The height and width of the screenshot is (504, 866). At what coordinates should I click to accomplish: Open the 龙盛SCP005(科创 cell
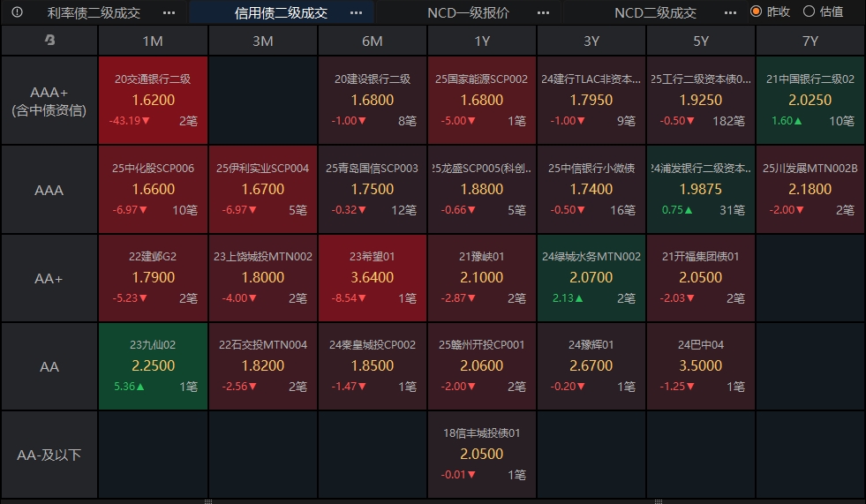(x=482, y=190)
